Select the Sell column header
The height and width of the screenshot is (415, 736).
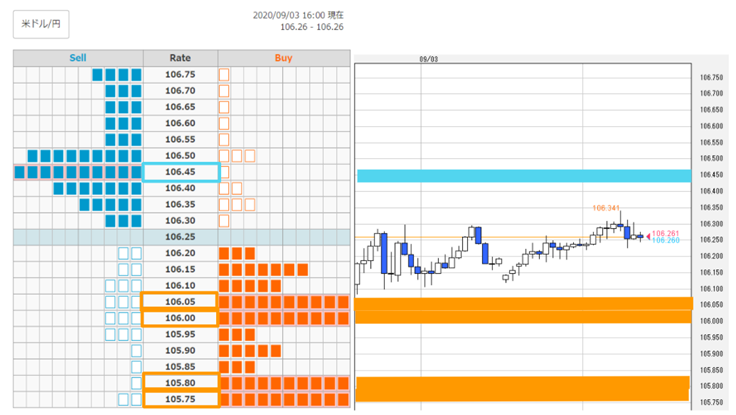(x=78, y=58)
